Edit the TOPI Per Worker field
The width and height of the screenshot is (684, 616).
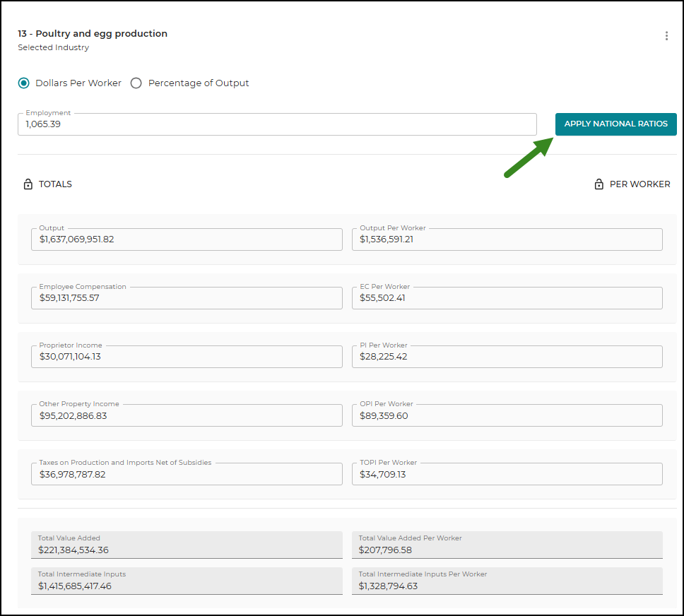pos(507,474)
